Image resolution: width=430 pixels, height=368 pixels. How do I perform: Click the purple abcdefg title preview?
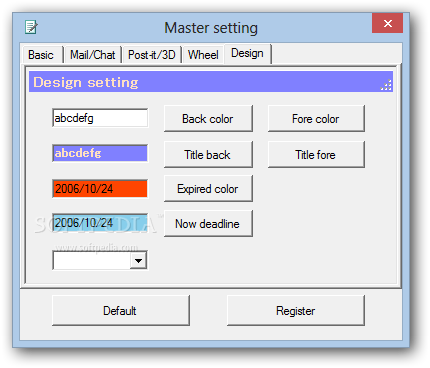pyautogui.click(x=100, y=153)
